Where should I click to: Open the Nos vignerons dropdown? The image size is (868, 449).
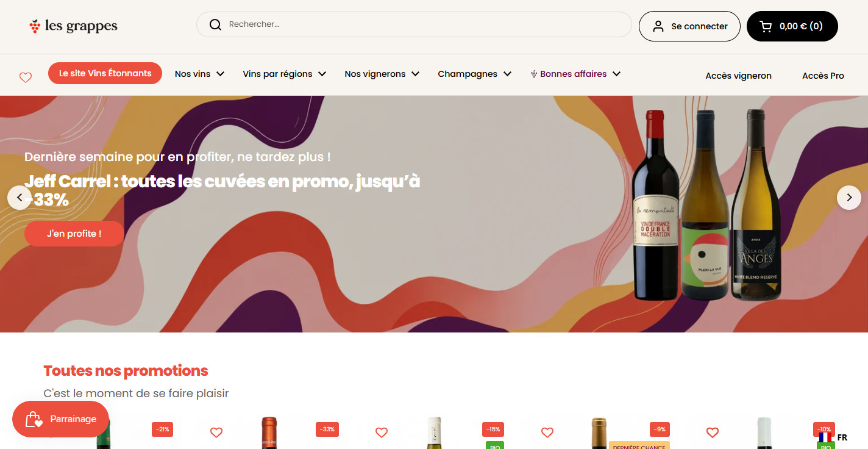[x=382, y=74]
